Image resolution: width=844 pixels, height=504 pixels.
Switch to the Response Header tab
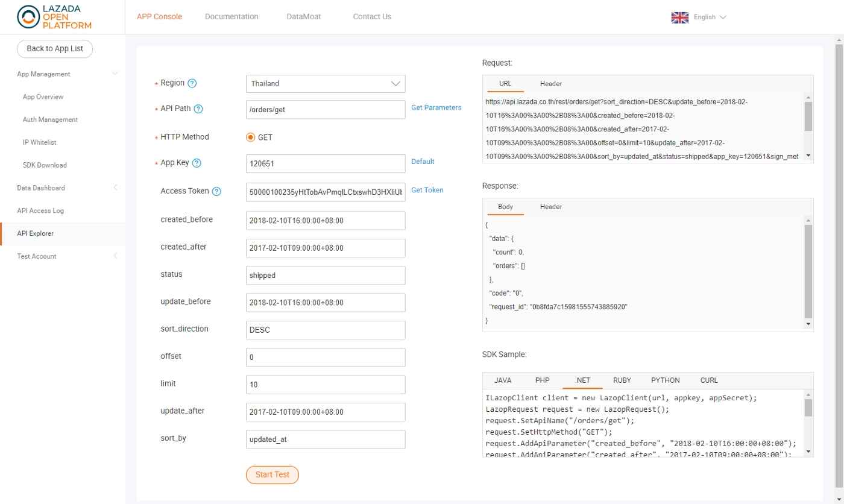551,207
